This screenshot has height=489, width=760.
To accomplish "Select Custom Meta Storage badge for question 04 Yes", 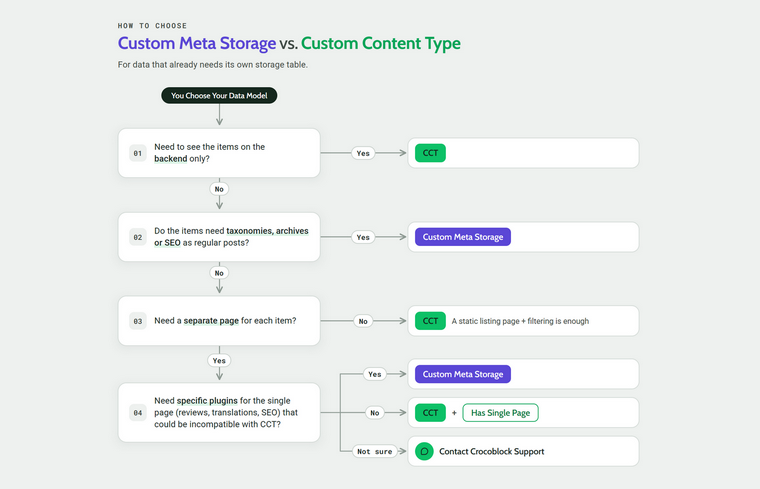I will pyautogui.click(x=463, y=374).
